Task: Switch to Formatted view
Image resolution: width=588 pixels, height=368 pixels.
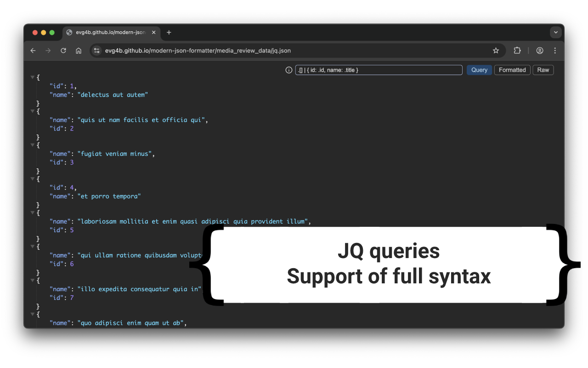Action: 512,70
